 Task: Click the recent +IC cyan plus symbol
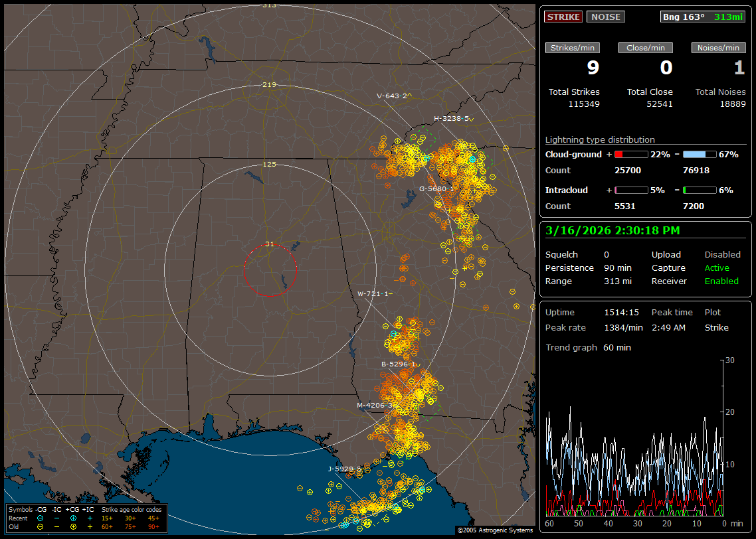90,518
